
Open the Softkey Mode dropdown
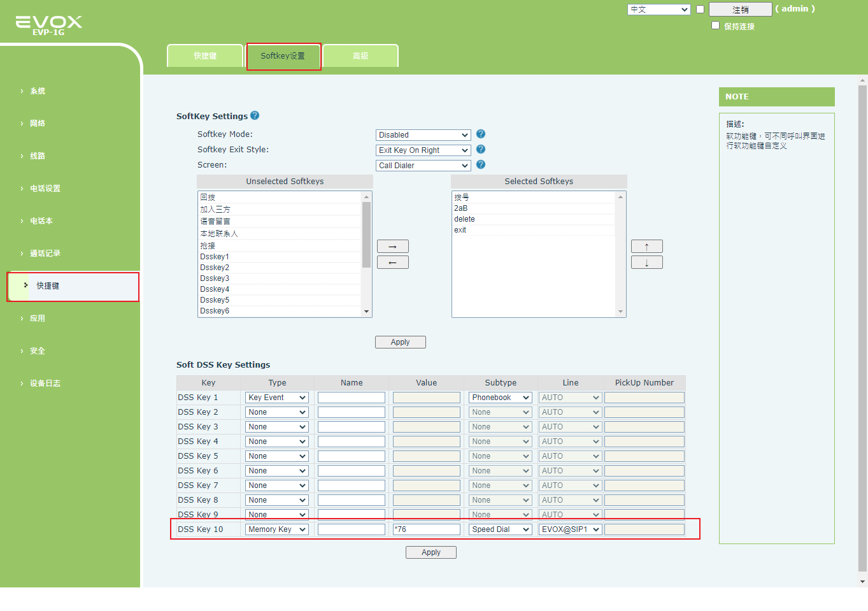(423, 135)
